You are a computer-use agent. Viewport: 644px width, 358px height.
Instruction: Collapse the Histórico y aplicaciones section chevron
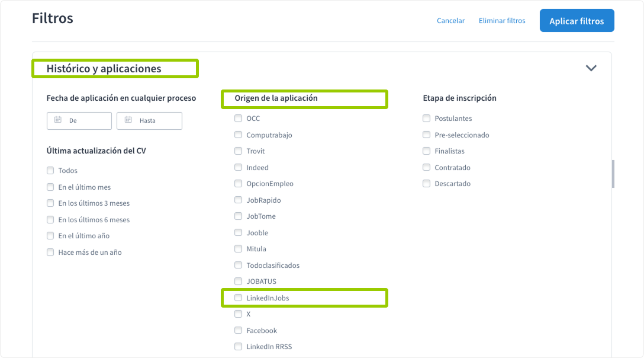[591, 68]
